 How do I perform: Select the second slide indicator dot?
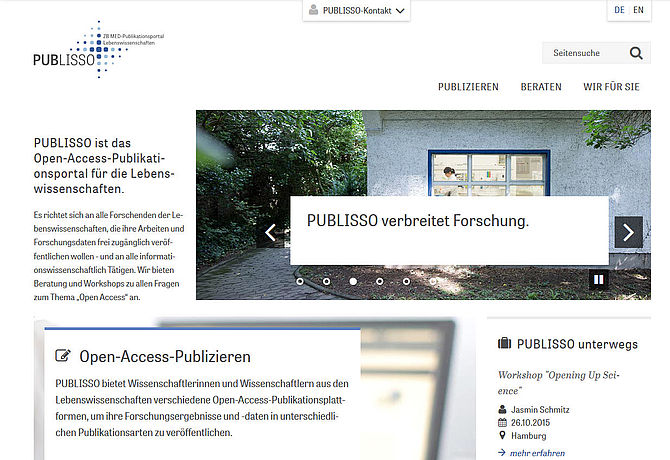tap(326, 282)
